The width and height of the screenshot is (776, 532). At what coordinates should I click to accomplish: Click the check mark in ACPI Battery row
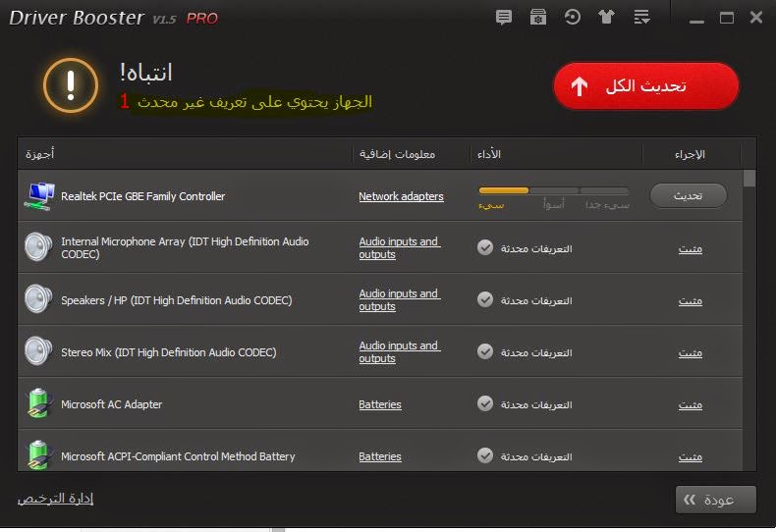pos(485,455)
